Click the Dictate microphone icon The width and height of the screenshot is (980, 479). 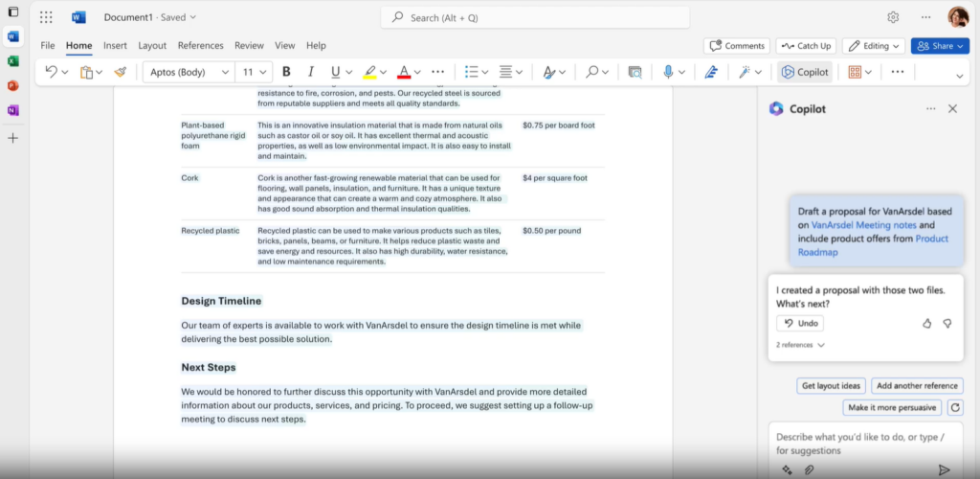[669, 72]
